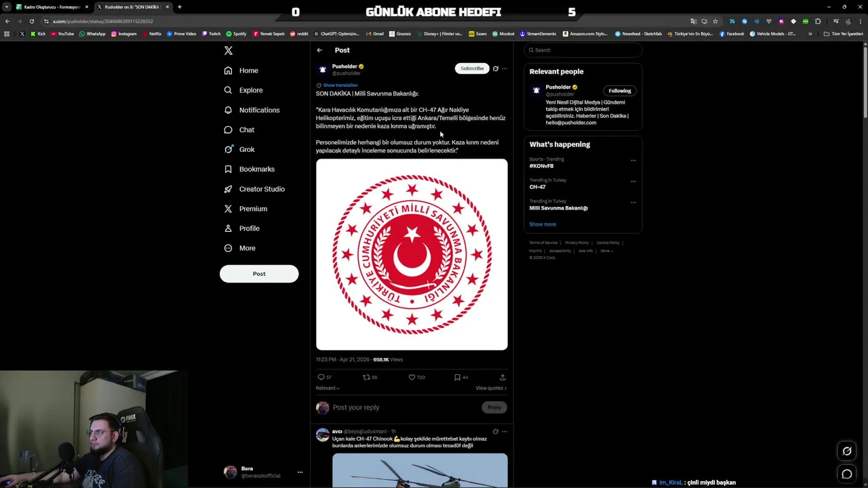Open options for the #KONvFB trend
Viewport: 868px width, 488px height.
[633, 161]
